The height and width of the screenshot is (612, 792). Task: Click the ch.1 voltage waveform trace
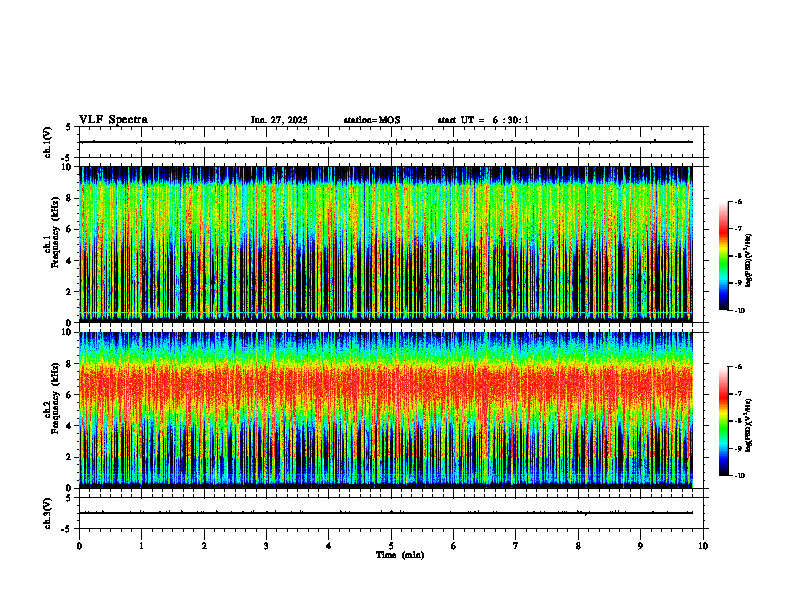pyautogui.click(x=386, y=142)
